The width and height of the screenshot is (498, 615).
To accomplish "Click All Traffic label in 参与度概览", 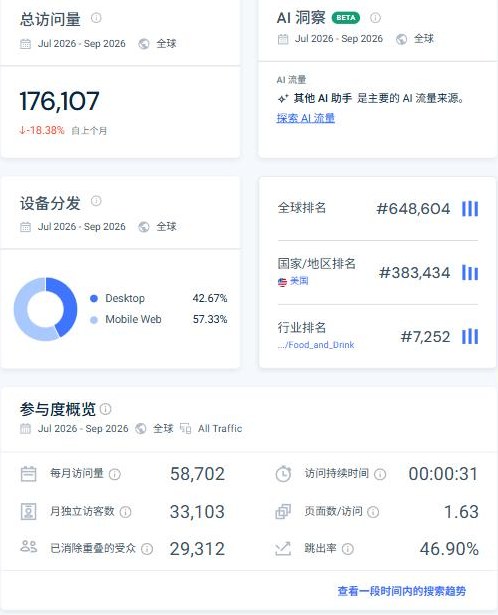I will (x=220, y=429).
